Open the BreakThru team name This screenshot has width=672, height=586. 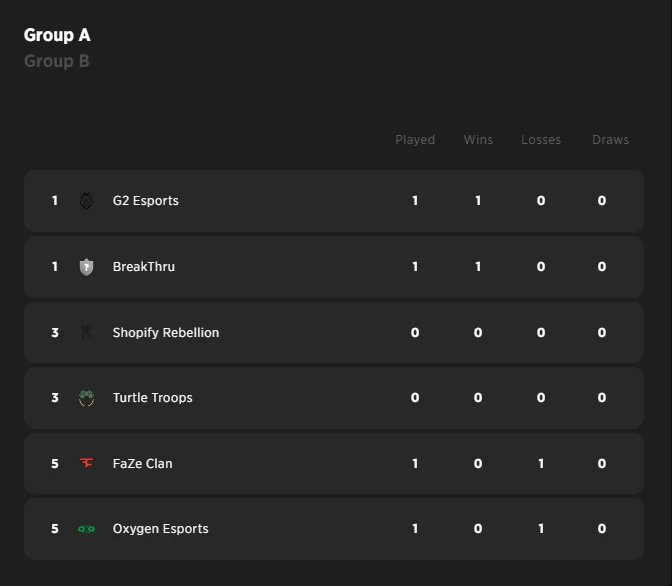click(144, 267)
